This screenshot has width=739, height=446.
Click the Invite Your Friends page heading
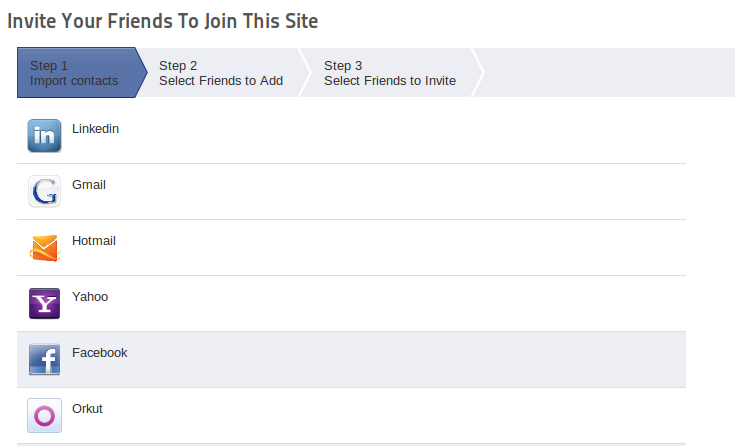click(x=163, y=20)
